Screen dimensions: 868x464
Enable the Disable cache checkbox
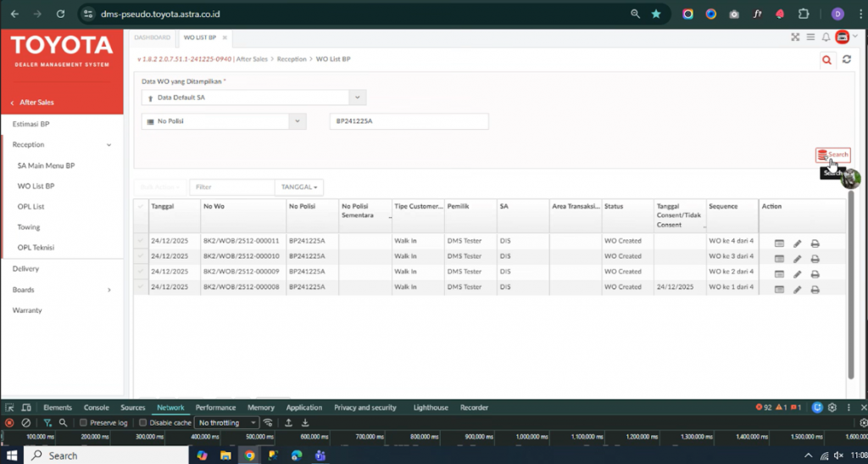(x=143, y=422)
